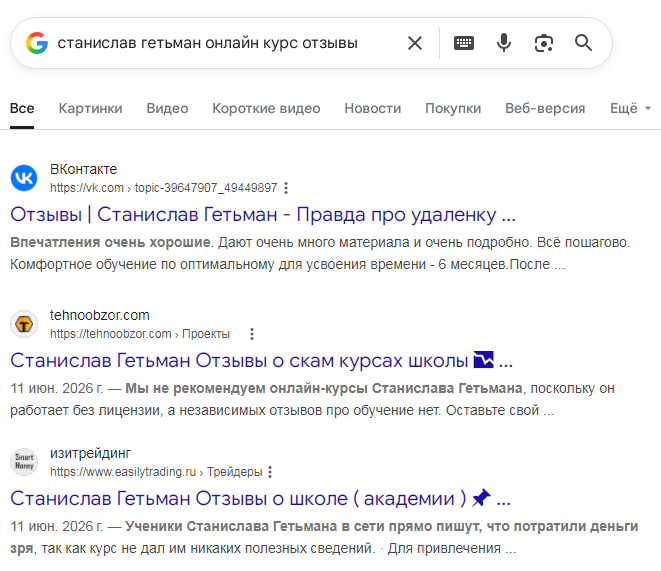
Task: Click snippet Мы не рекомендуем онлайн-курсы Станислава Гетьмана
Action: (324, 388)
